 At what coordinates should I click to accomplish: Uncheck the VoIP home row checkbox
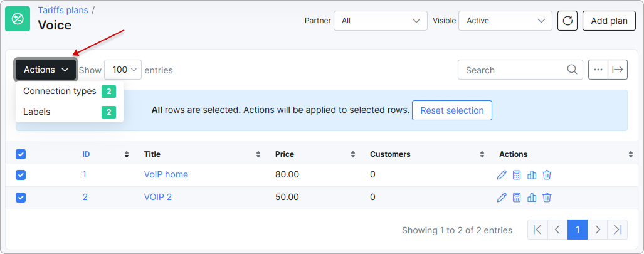click(21, 175)
